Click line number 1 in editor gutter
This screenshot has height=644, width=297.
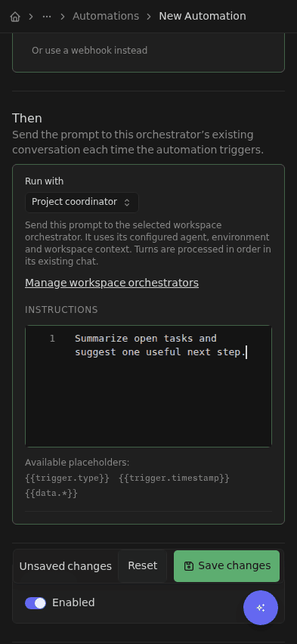[x=52, y=339]
